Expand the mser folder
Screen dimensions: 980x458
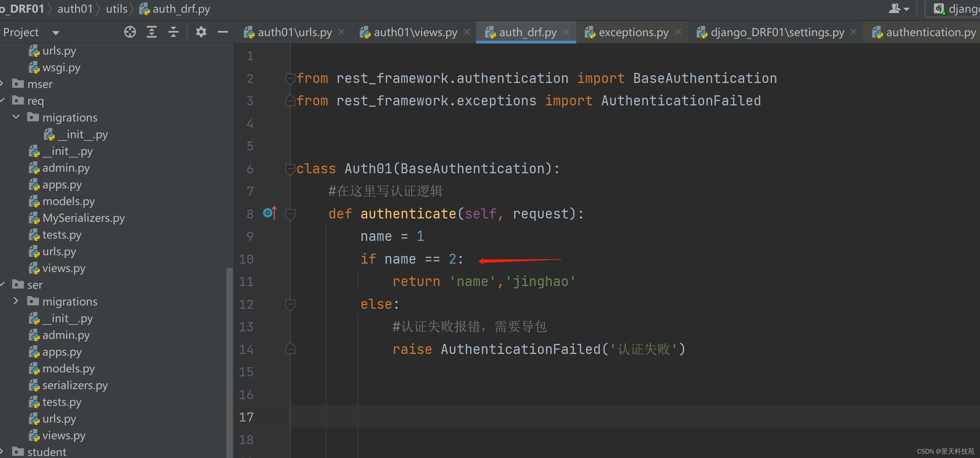click(2, 83)
